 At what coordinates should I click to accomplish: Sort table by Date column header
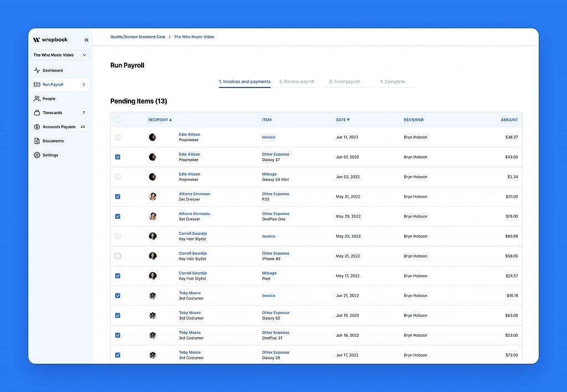(342, 120)
